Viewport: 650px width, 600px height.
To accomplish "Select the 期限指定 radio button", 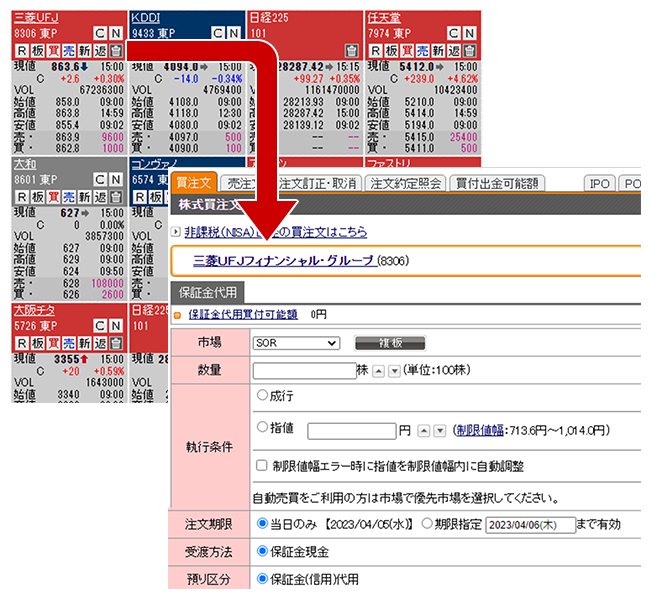I will click(427, 523).
